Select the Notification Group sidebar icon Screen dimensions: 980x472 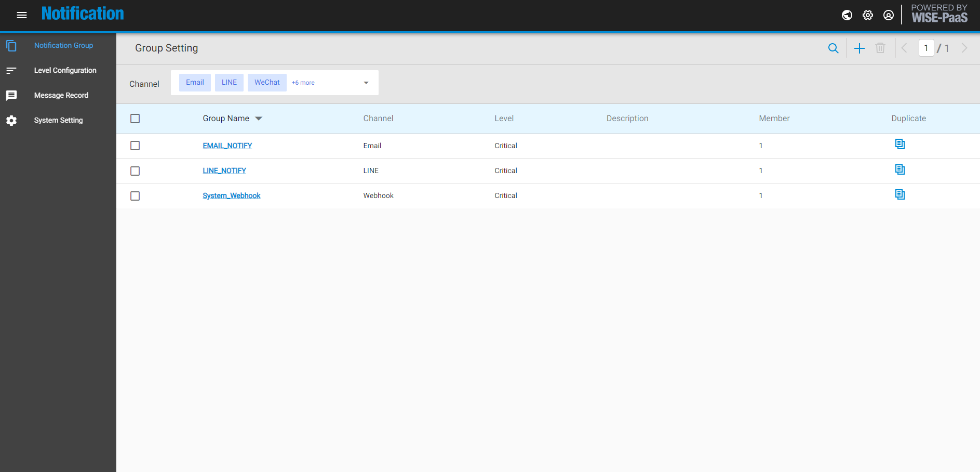tap(11, 46)
